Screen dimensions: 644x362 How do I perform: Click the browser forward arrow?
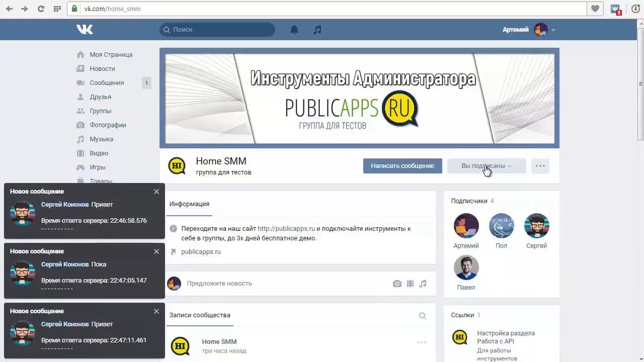coord(25,9)
